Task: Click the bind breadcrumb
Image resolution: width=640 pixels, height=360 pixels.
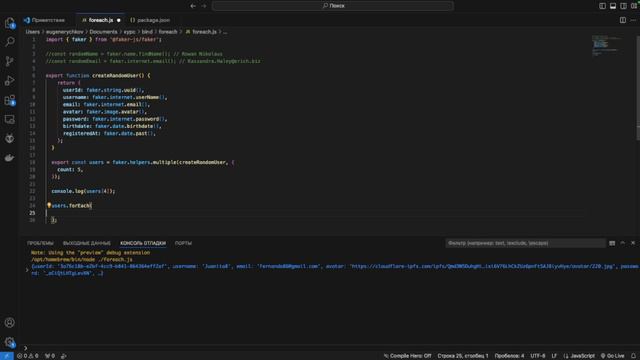Action: pos(147,32)
